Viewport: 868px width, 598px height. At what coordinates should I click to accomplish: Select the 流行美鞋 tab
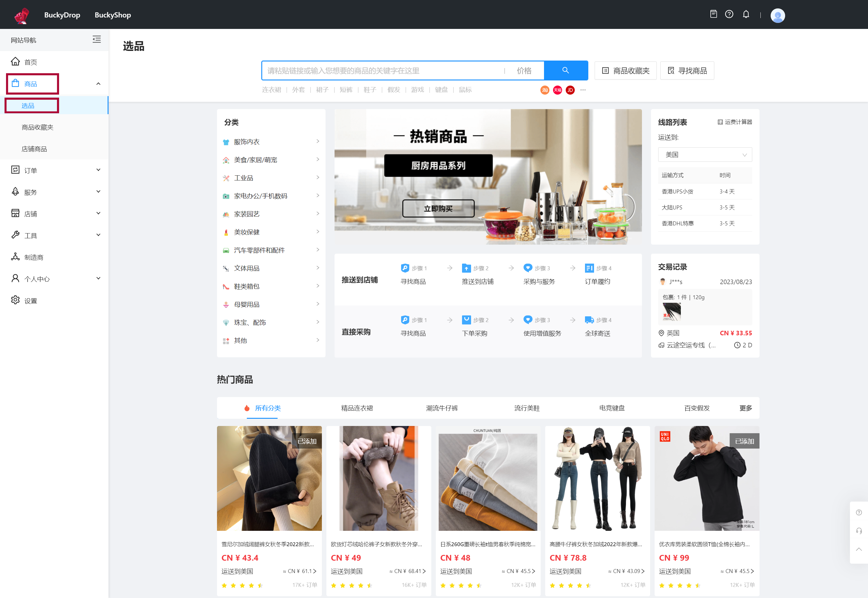(x=527, y=408)
